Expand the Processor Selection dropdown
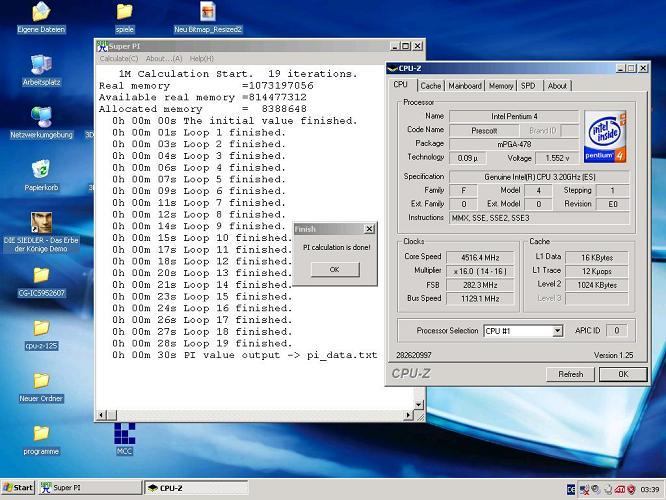This screenshot has width=666, height=500. pos(557,331)
